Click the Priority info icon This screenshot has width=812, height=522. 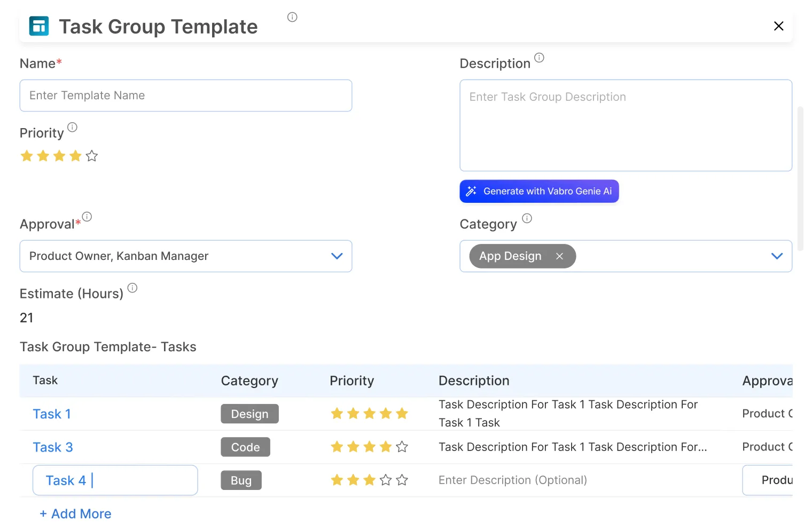(x=73, y=127)
